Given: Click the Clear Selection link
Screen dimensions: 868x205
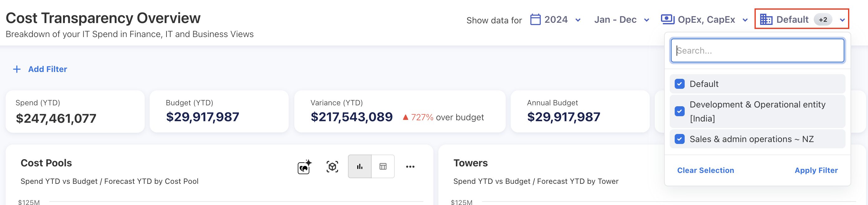Looking at the screenshot, I should tap(705, 170).
